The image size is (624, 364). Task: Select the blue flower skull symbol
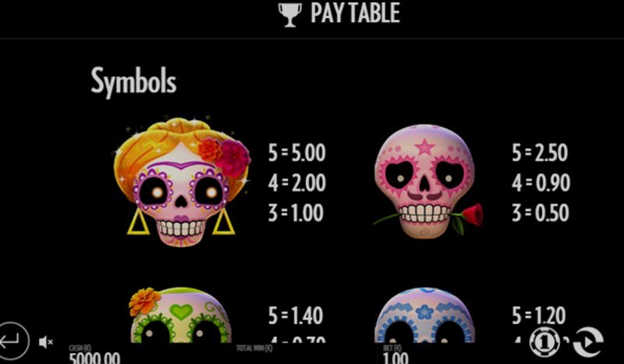[424, 315]
